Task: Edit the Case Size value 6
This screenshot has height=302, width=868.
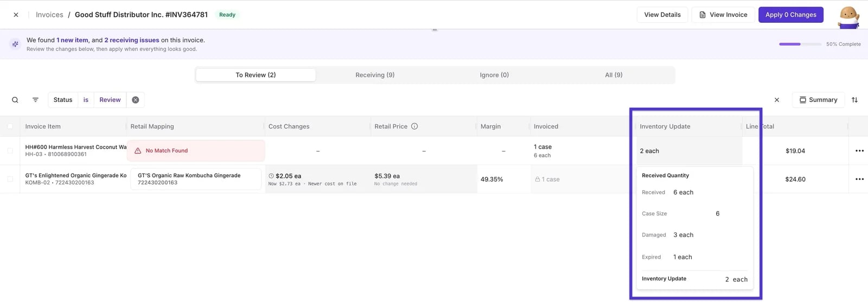Action: (717, 214)
